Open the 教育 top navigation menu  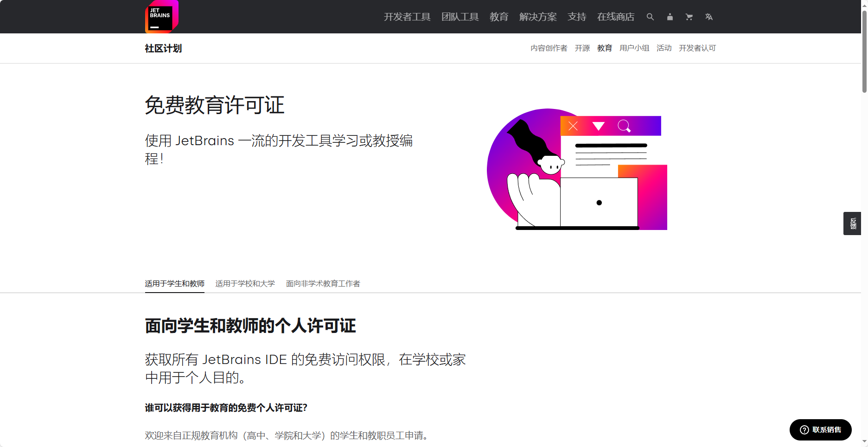pyautogui.click(x=499, y=17)
